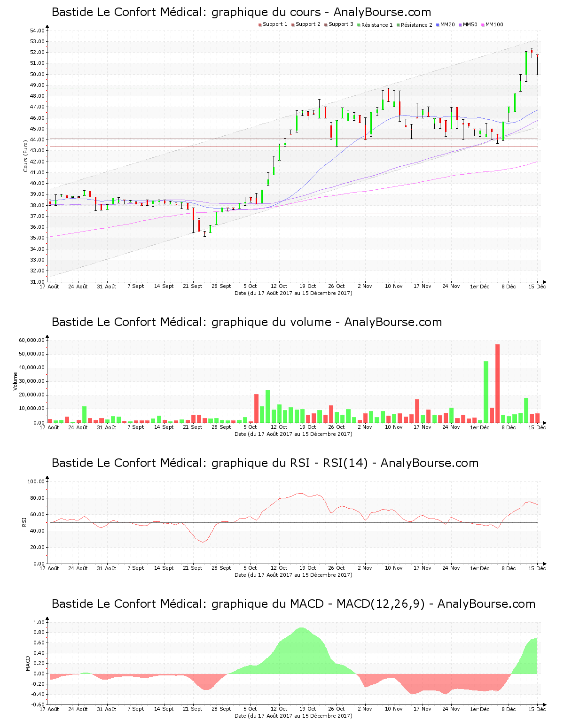Click the date range caption under volume chart

tap(293, 434)
